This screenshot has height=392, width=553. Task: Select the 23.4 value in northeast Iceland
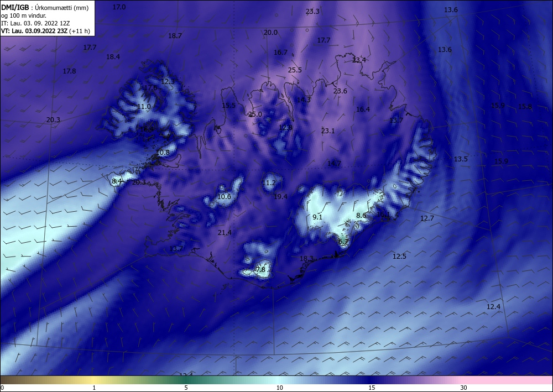point(359,60)
